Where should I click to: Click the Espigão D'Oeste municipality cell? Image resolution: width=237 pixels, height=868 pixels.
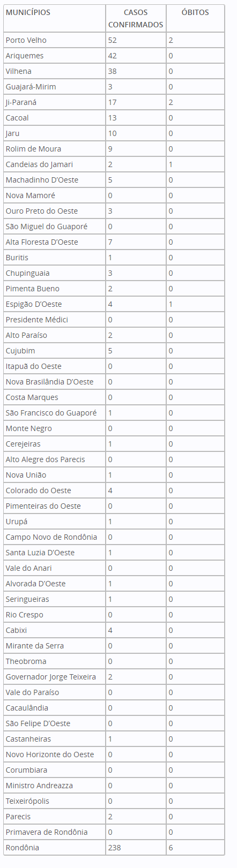pyautogui.click(x=55, y=304)
